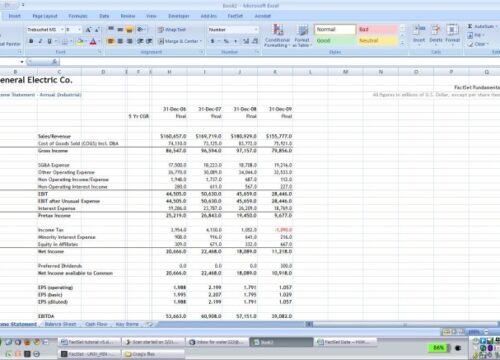Click the Delete cells icon
Viewport: 500px width, 360px height.
[x=435, y=35]
